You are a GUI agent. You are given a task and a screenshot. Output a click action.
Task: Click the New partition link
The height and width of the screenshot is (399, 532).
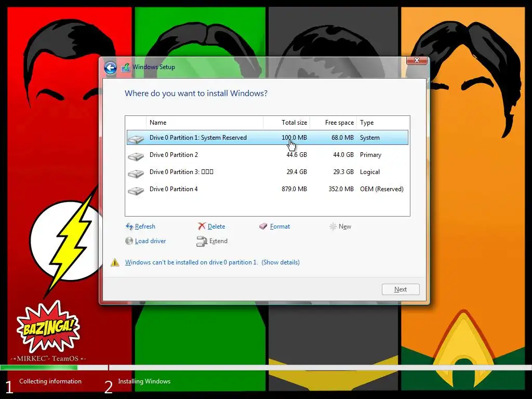tap(345, 227)
